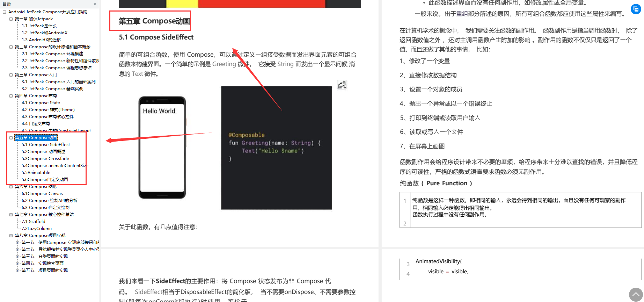Viewport: 644px width, 302px height.
Task: Expand 第一节、使用Compose 实现底部按钮 node
Action: (x=17, y=243)
